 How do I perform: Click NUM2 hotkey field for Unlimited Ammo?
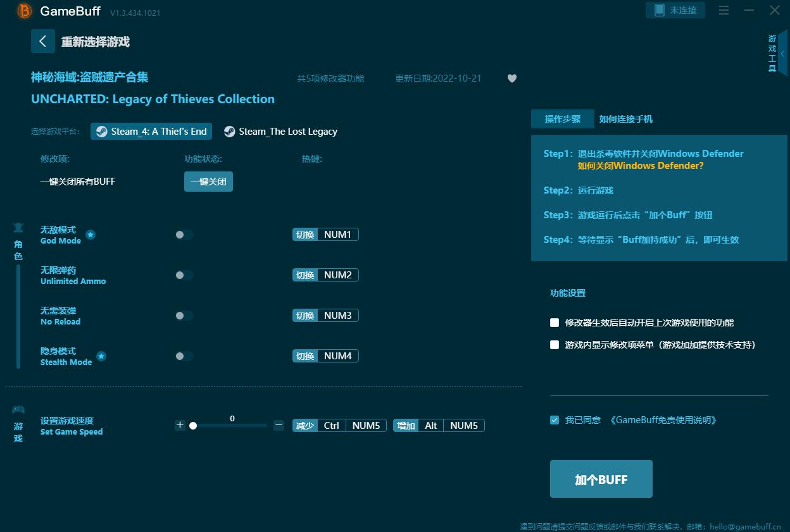click(338, 275)
